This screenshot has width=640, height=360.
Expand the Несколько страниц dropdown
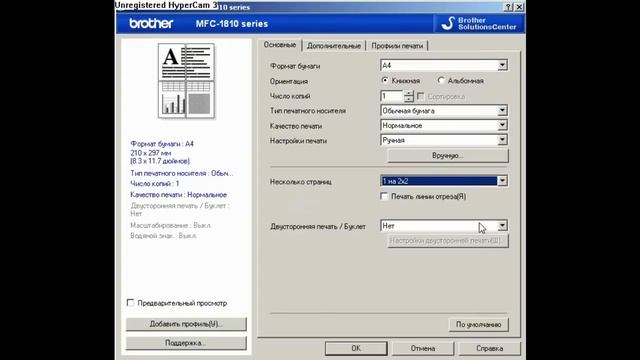coord(444,181)
